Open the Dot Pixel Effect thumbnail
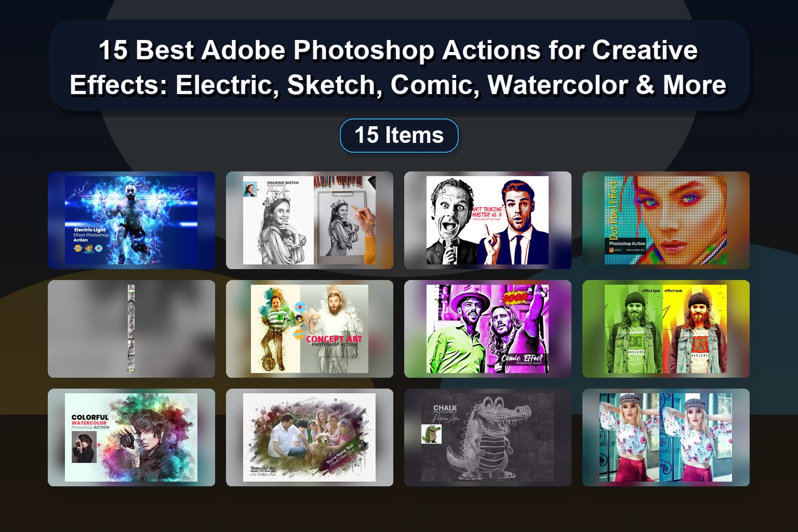 pyautogui.click(x=666, y=220)
